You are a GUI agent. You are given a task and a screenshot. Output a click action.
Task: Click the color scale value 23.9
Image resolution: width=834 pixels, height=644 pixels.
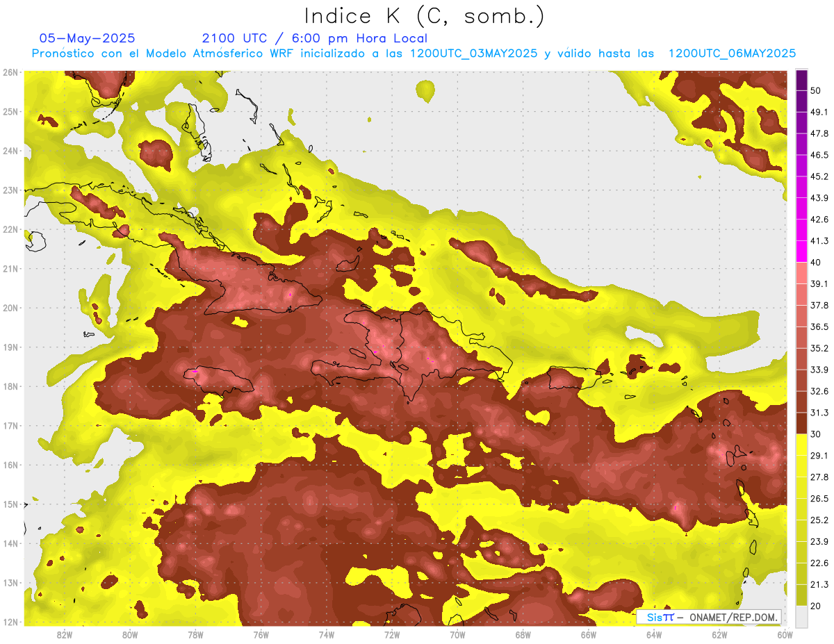819,542
